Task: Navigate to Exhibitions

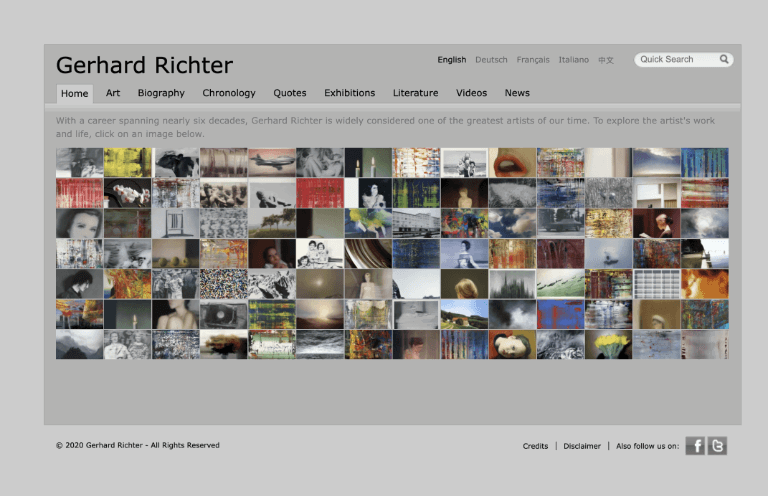Action: pyautogui.click(x=349, y=93)
